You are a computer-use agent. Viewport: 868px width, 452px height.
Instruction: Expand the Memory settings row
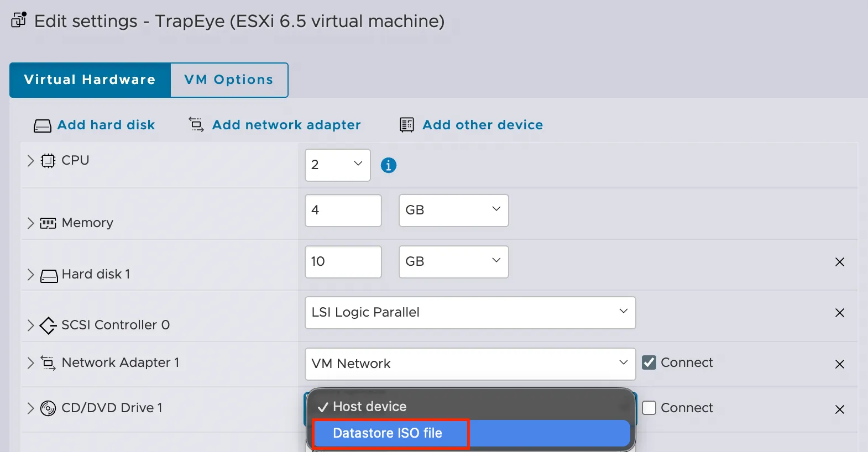(x=31, y=223)
